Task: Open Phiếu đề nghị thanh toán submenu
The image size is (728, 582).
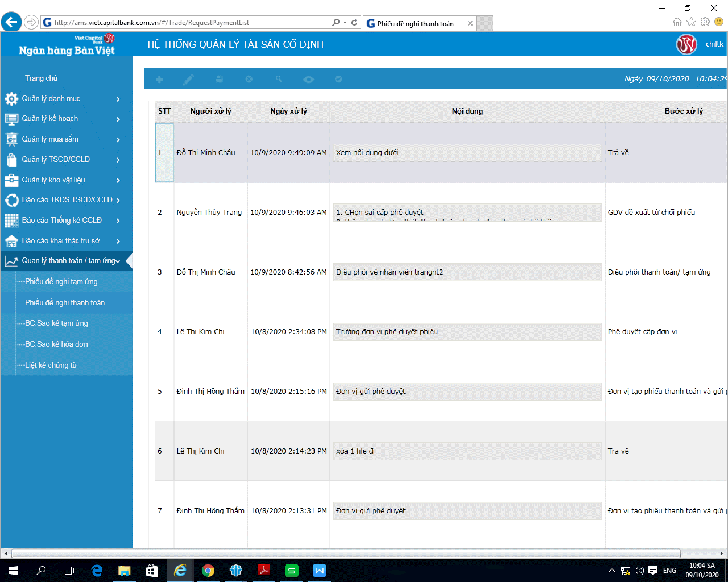Action: (65, 303)
